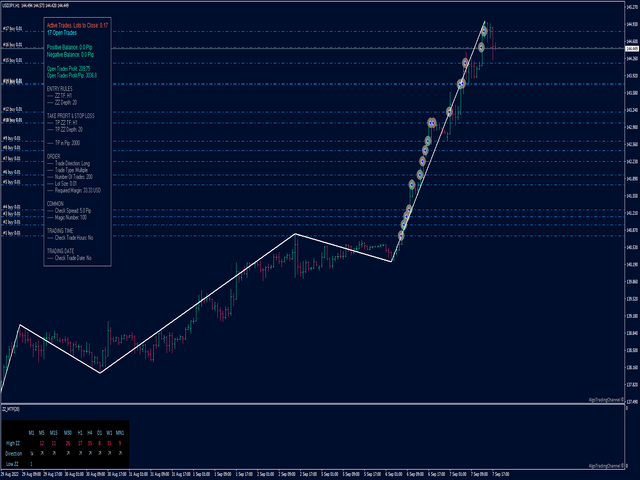Select the '#1 buy 0.01' order label
640x480 pixels.
pyautogui.click(x=12, y=233)
